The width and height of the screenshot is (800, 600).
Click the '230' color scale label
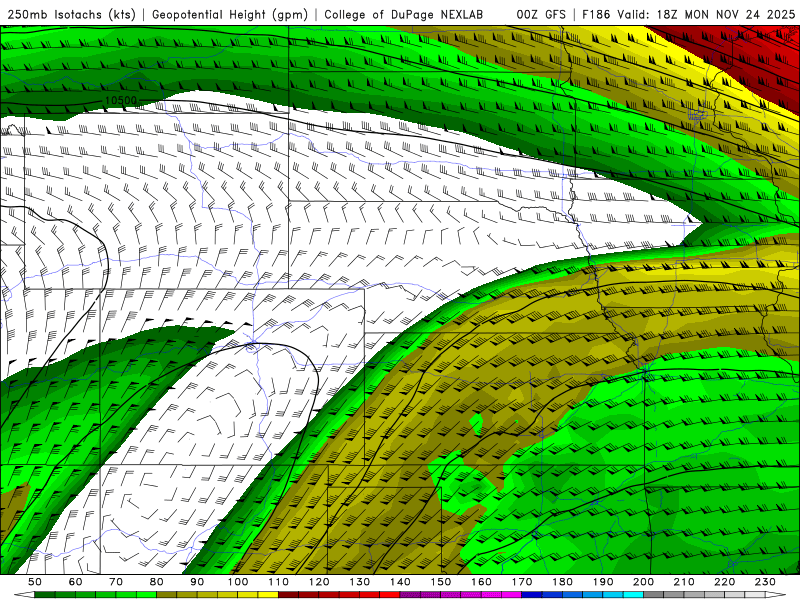[x=765, y=582]
